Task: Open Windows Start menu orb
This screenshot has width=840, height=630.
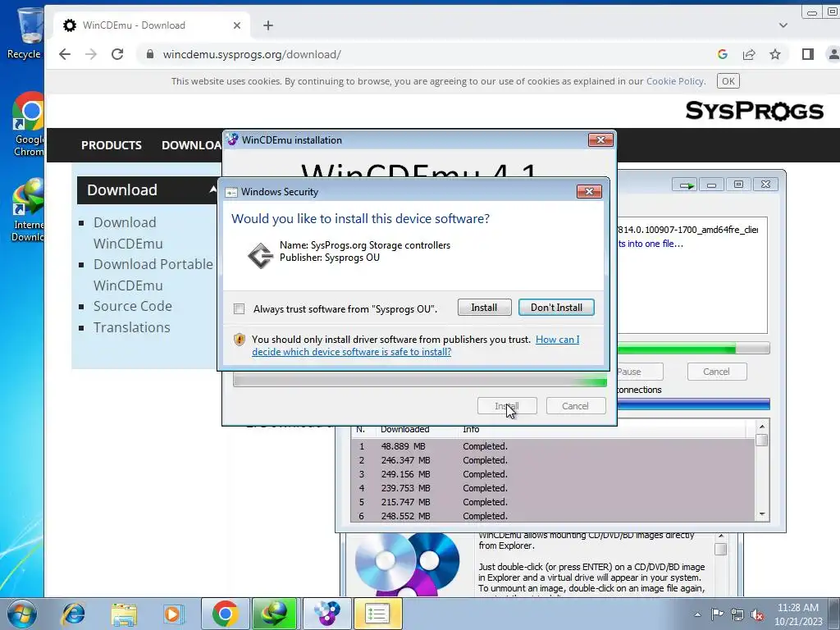Action: 21,614
